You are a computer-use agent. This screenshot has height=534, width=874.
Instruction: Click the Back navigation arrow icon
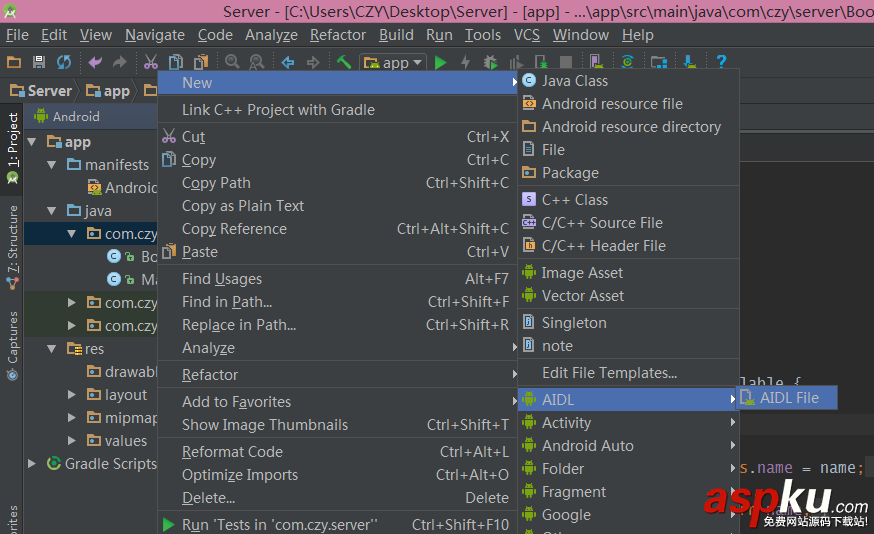tap(288, 62)
